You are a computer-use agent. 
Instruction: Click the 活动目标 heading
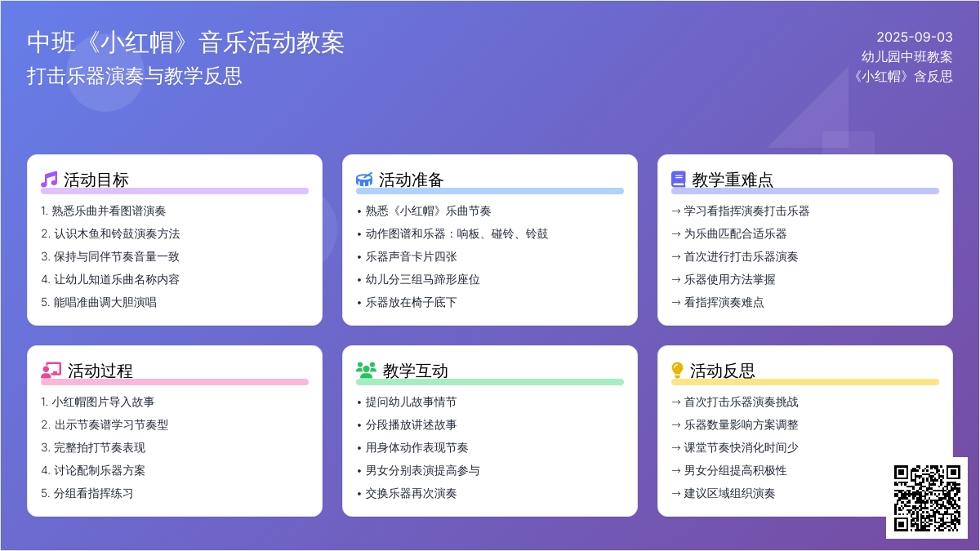click(96, 180)
